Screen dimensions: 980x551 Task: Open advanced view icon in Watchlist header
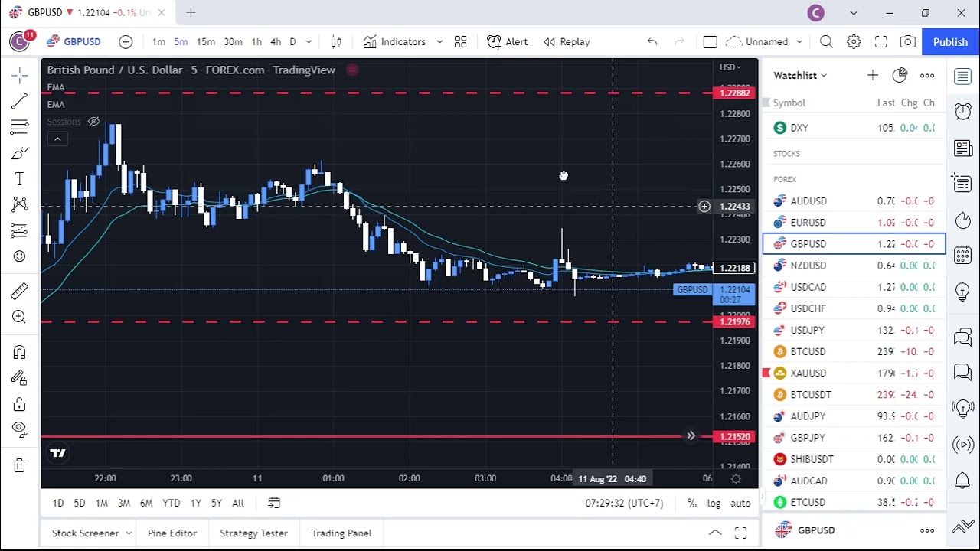(900, 75)
